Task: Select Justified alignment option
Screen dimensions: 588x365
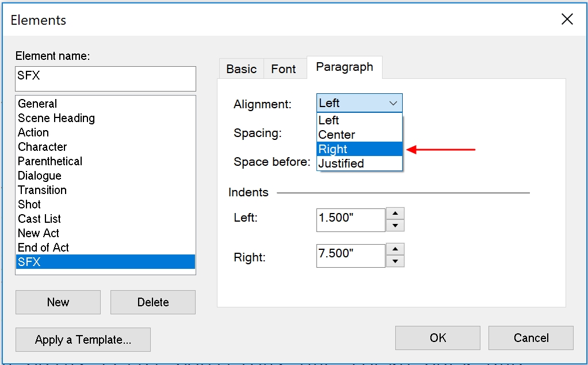Action: 359,164
